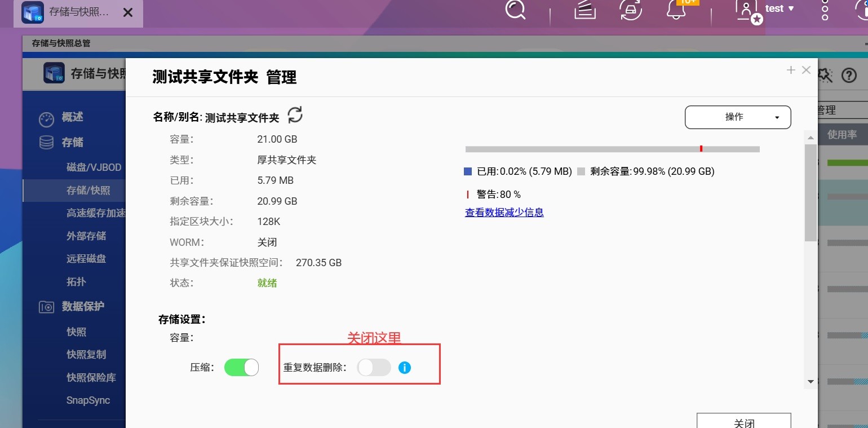
Task: Select 快照 in the sidebar
Action: pos(76,332)
